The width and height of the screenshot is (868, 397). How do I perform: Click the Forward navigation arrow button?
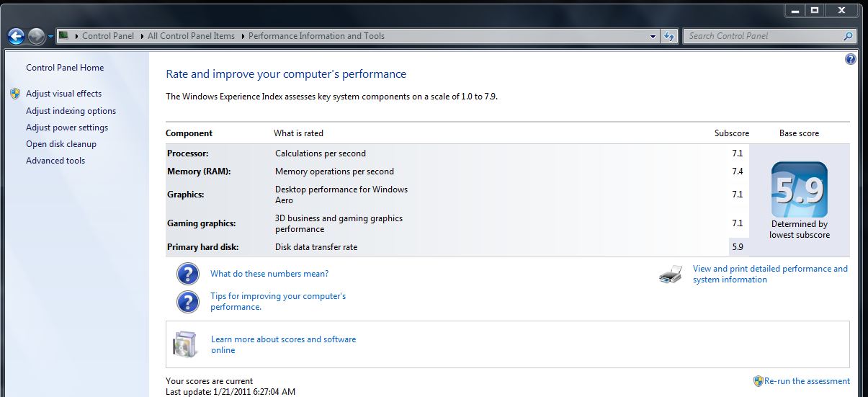click(x=36, y=36)
